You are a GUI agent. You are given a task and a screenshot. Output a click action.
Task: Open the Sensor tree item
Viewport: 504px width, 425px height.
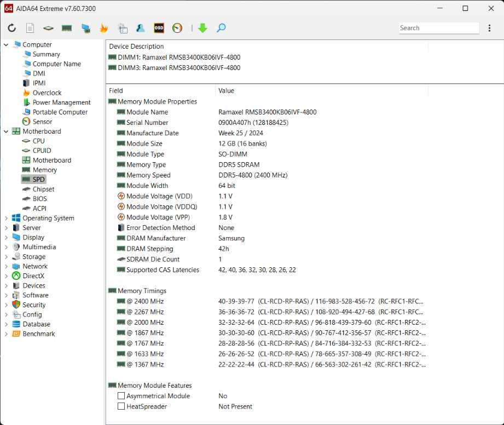[42, 122]
